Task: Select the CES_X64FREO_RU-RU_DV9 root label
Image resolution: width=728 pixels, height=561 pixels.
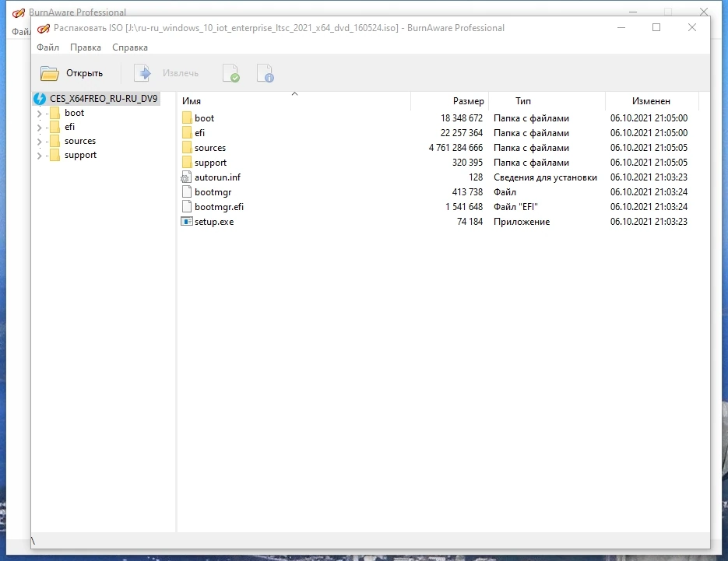Action: pyautogui.click(x=104, y=98)
